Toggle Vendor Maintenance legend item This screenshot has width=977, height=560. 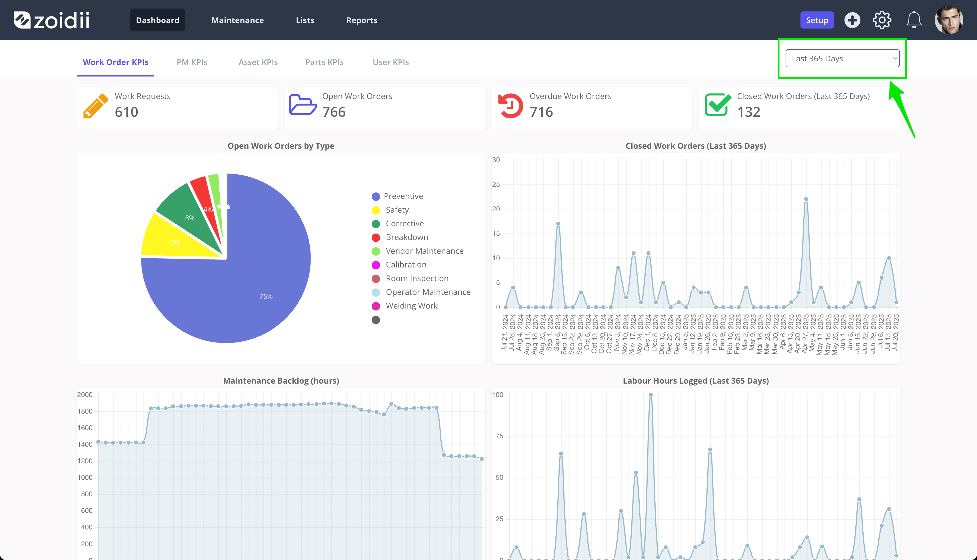(417, 251)
